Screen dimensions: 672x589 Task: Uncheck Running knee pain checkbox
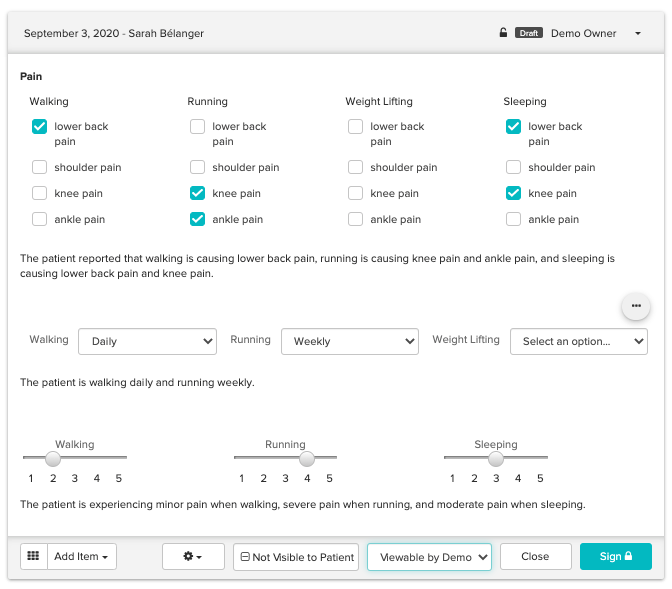(197, 194)
